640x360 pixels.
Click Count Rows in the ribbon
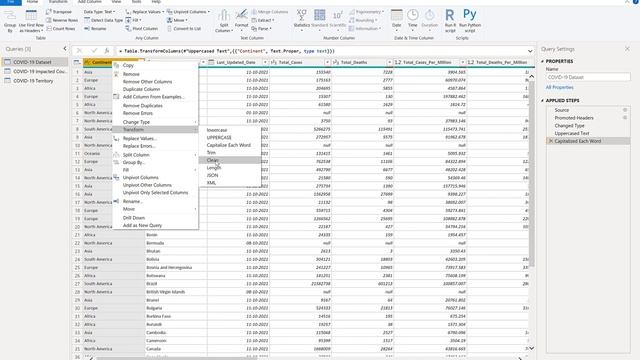tap(60, 29)
